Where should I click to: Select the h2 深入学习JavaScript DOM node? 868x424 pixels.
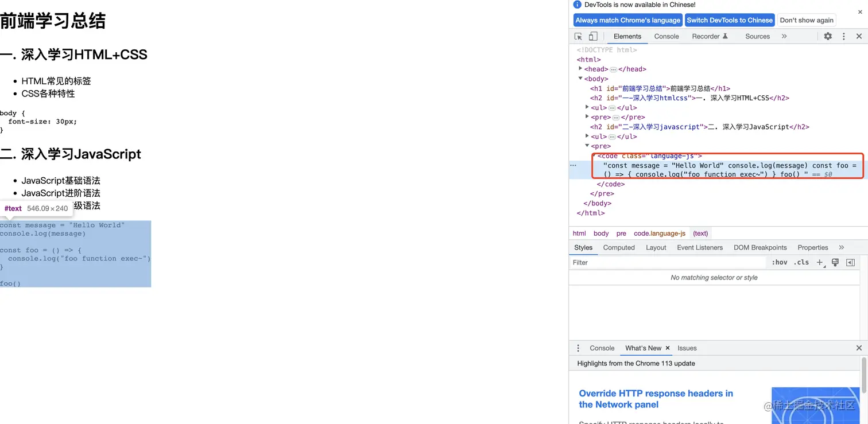coord(699,127)
